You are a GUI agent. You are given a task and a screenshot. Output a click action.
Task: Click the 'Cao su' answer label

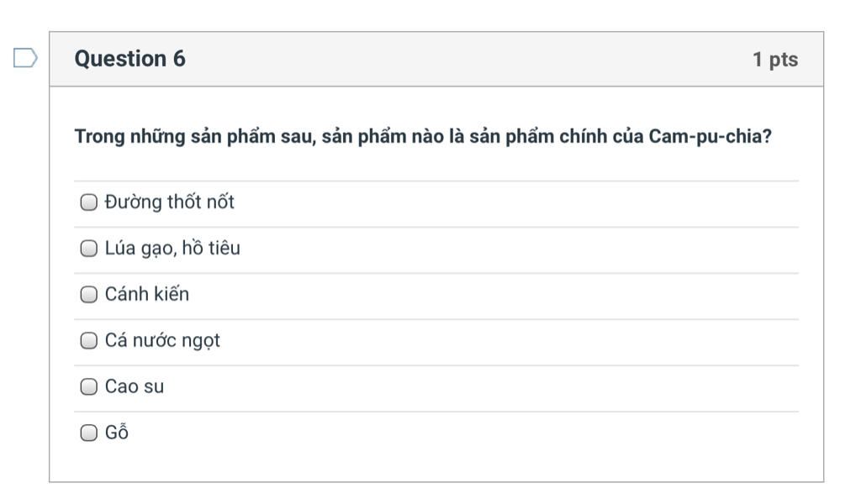click(135, 387)
